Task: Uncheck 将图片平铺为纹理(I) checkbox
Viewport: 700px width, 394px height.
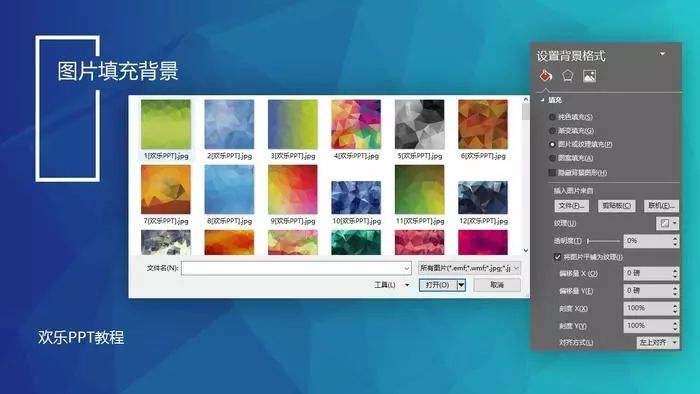Action: pos(557,257)
